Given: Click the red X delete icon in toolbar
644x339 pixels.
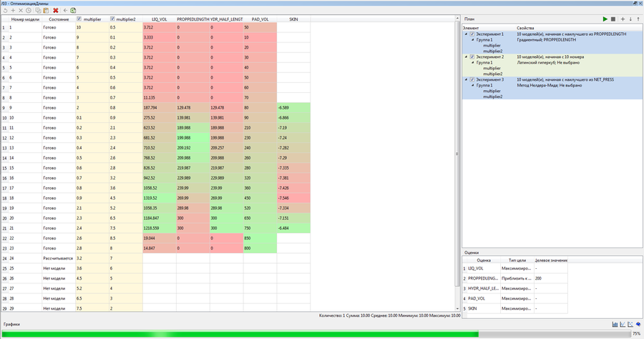Looking at the screenshot, I should click(x=55, y=11).
